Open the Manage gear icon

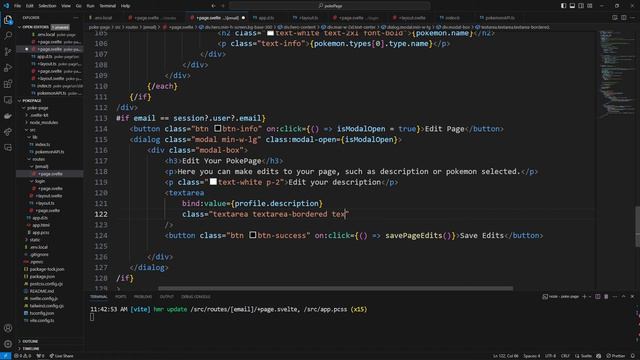[8, 344]
